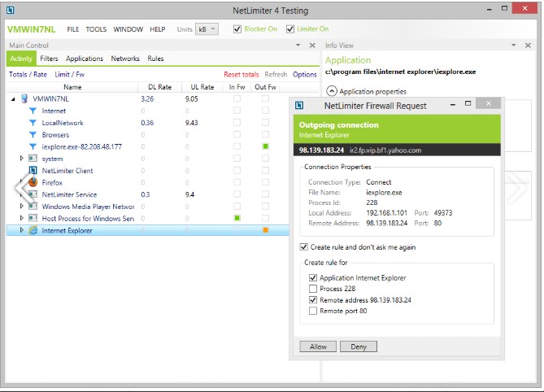The height and width of the screenshot is (392, 544).
Task: Sort by the DL Rate column header
Action: [160, 87]
